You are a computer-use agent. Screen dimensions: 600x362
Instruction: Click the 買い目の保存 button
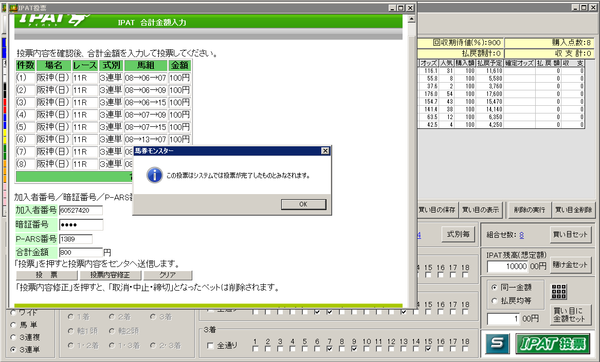(437, 210)
